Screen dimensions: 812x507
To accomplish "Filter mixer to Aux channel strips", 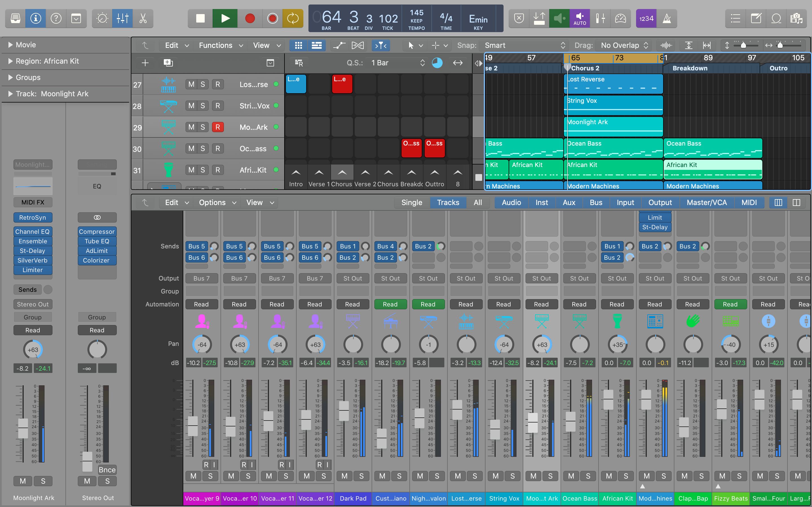I will tap(569, 203).
